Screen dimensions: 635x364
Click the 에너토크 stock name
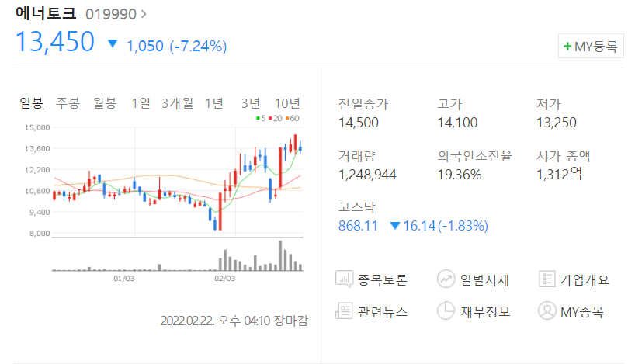pos(46,13)
